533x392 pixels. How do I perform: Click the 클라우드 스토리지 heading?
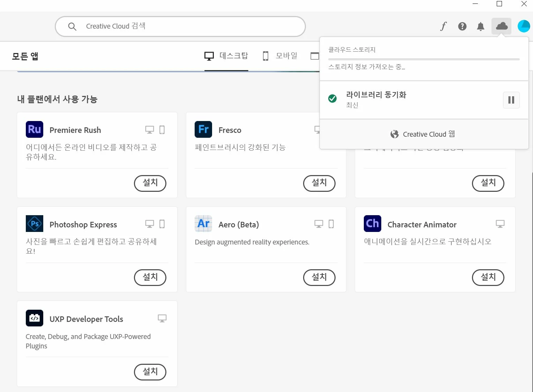[x=352, y=50]
